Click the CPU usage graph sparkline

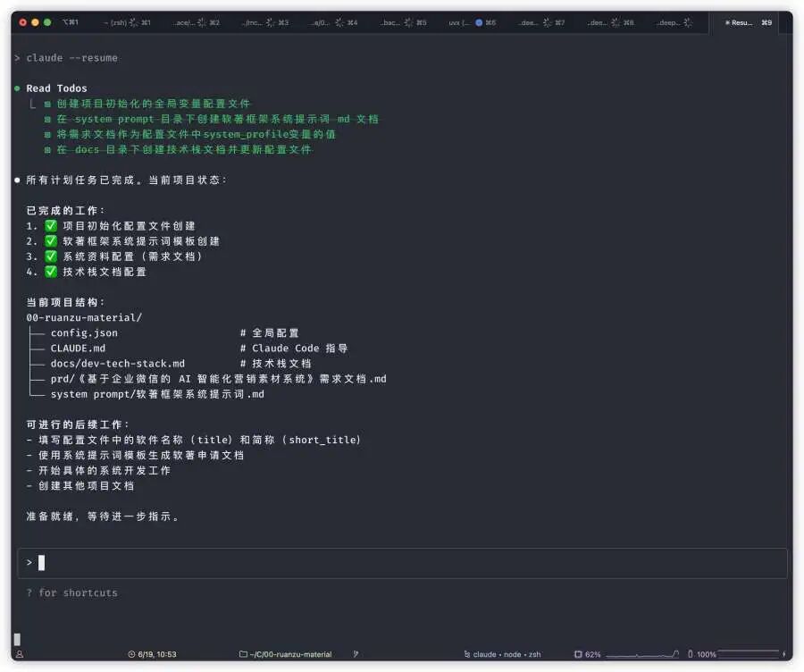point(642,654)
